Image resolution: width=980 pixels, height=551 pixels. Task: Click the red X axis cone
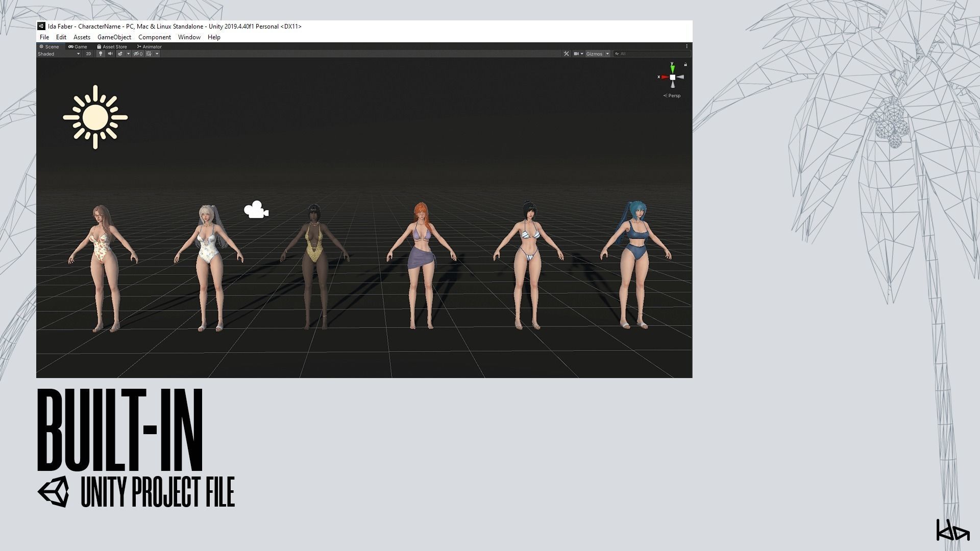coord(665,77)
